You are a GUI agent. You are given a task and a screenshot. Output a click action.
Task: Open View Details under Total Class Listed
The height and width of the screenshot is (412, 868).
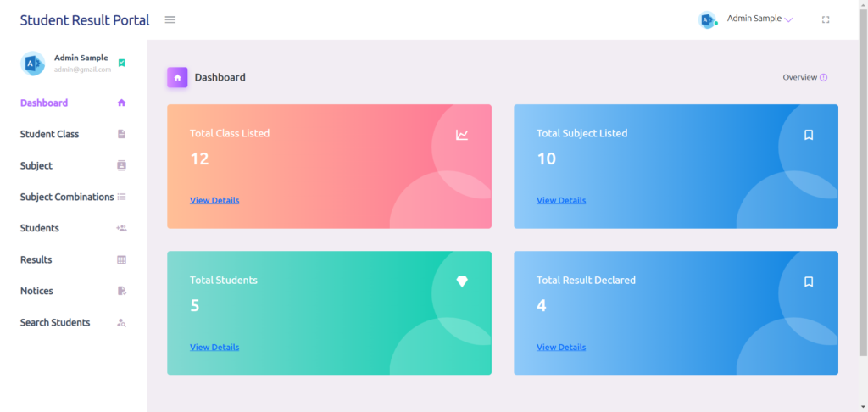click(x=214, y=200)
